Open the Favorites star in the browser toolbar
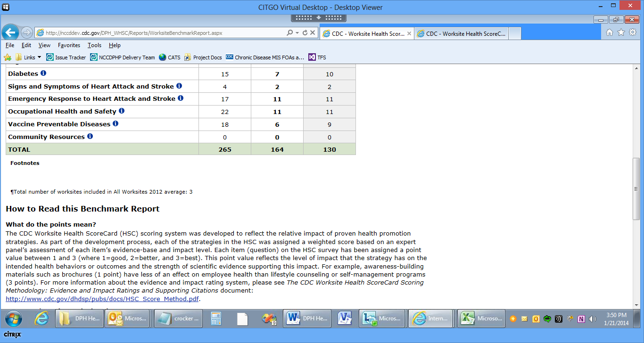The height and width of the screenshot is (343, 644). click(621, 33)
